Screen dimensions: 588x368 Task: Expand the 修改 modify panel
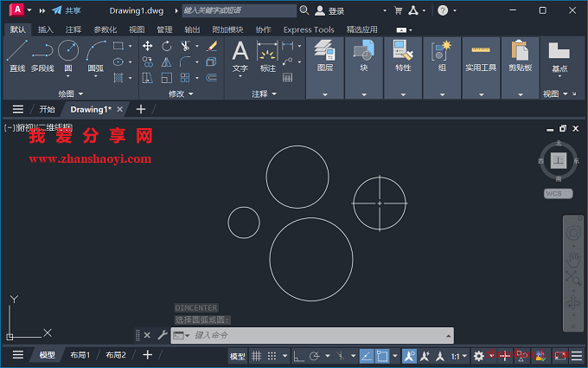pos(181,94)
